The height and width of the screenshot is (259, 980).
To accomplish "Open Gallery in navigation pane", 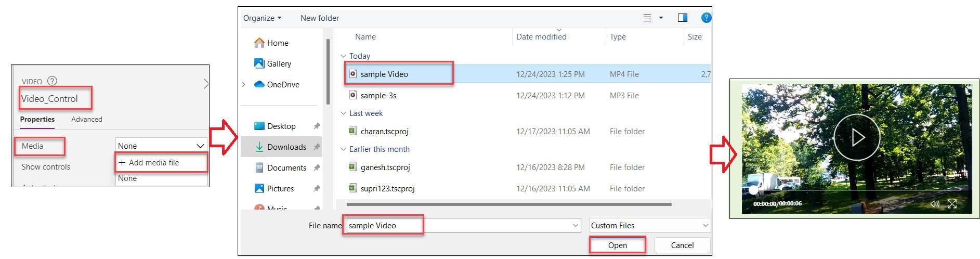I will click(272, 63).
